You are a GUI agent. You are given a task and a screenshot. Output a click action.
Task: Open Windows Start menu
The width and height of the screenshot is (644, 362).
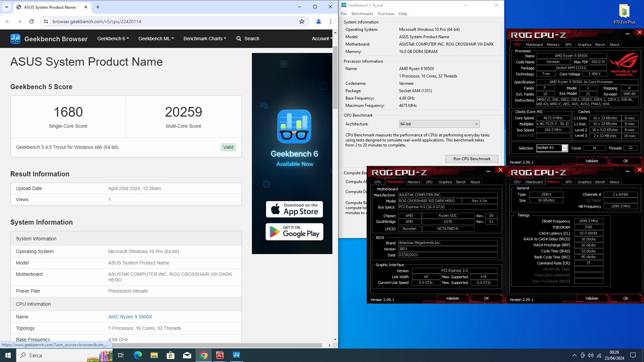point(8,355)
